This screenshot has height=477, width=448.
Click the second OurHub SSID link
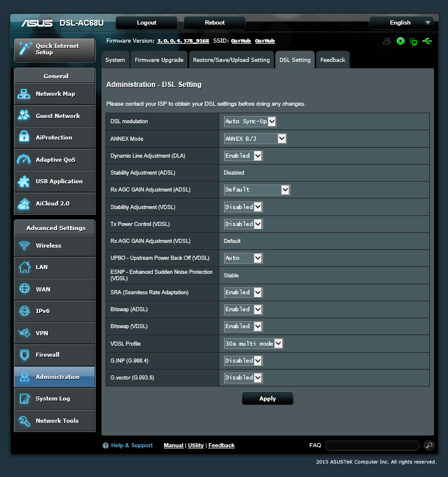(265, 41)
